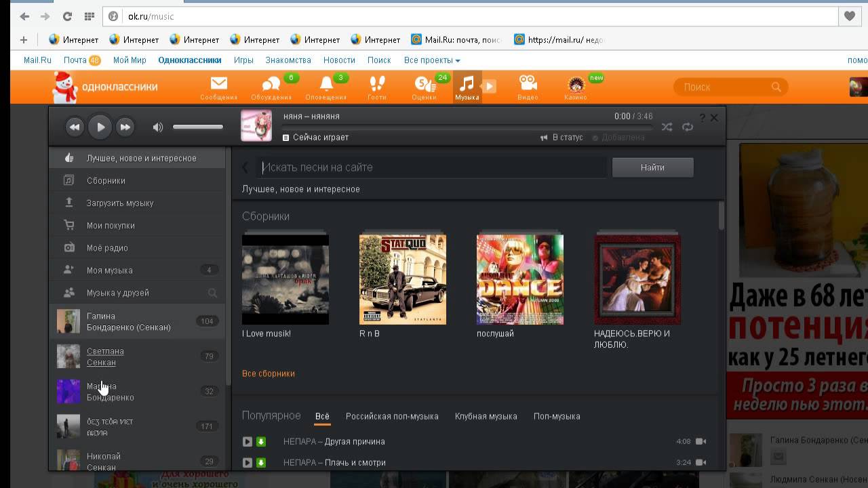Open Мой Мир link
The height and width of the screenshot is (488, 868).
pos(130,60)
